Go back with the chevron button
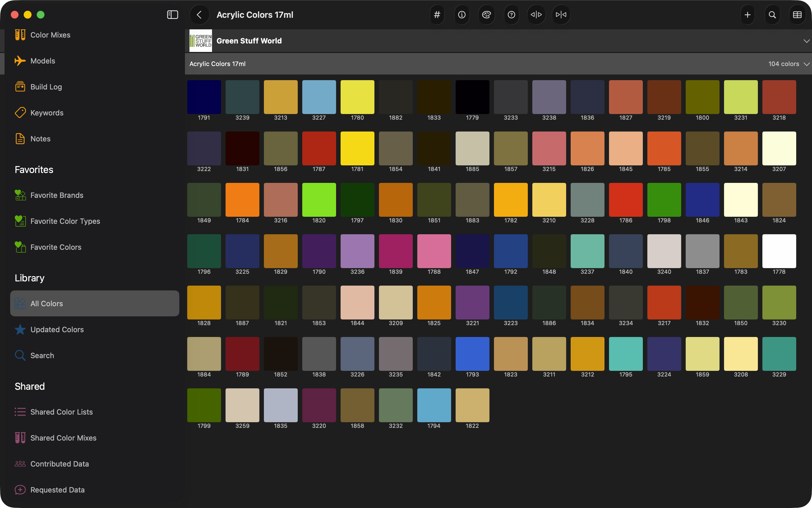Viewport: 812px width, 508px height. pos(199,15)
